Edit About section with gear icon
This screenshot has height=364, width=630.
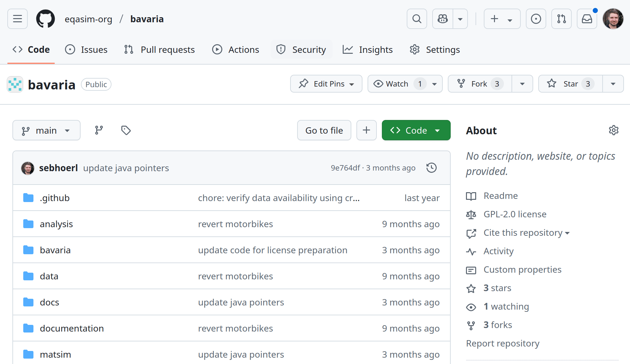(x=613, y=130)
